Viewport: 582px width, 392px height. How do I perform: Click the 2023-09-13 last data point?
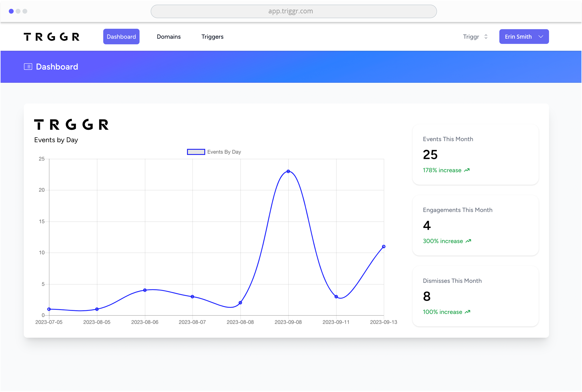point(384,246)
